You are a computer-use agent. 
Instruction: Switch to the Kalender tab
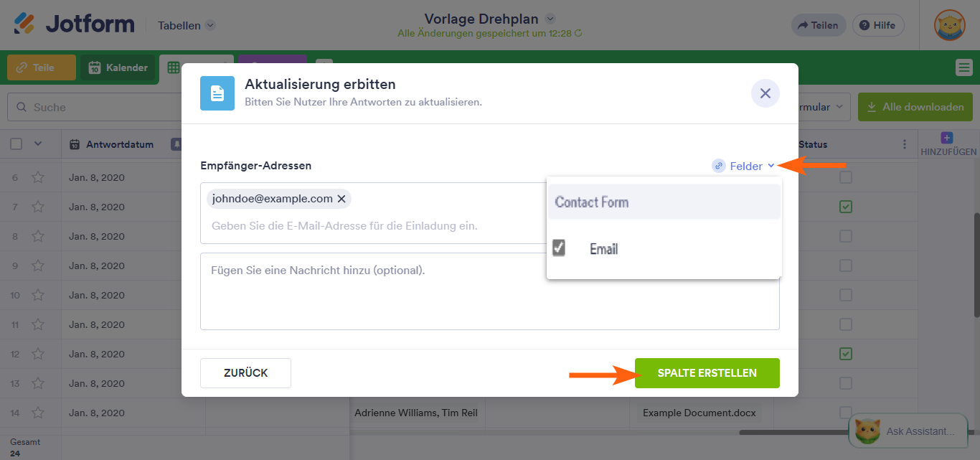[x=117, y=68]
